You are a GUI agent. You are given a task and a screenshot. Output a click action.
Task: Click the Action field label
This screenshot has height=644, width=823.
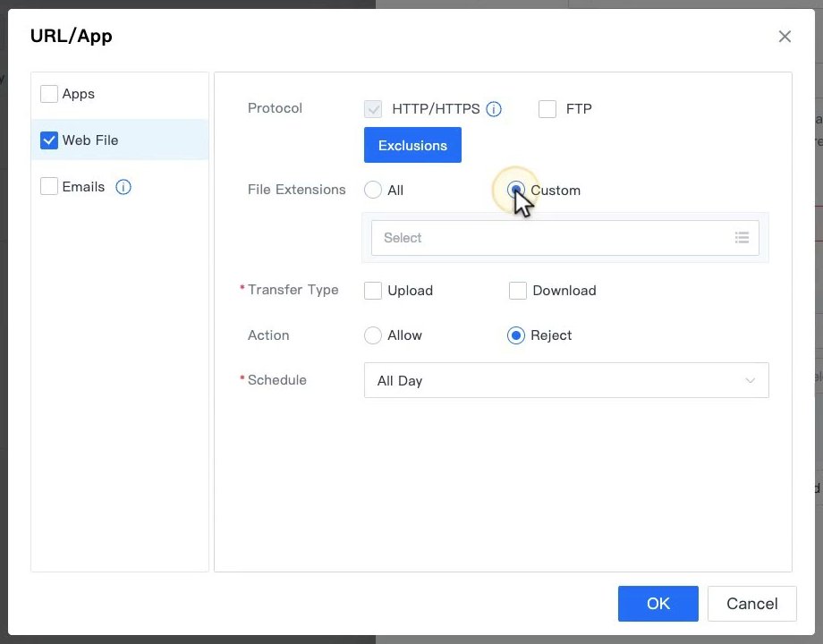(x=268, y=335)
